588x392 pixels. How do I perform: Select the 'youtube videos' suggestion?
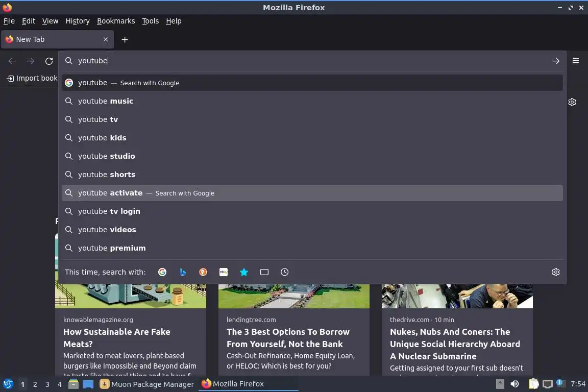[312, 230]
